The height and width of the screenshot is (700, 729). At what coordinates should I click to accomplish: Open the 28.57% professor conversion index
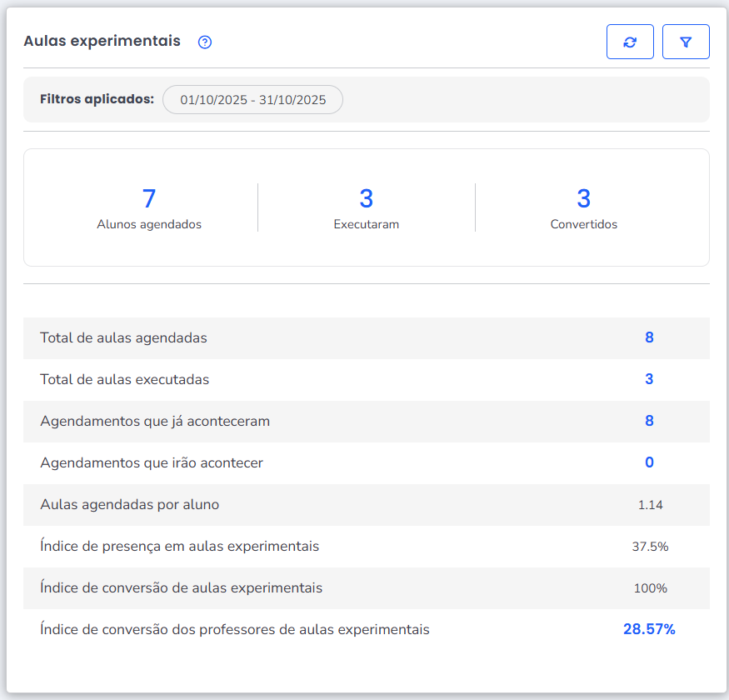click(649, 629)
